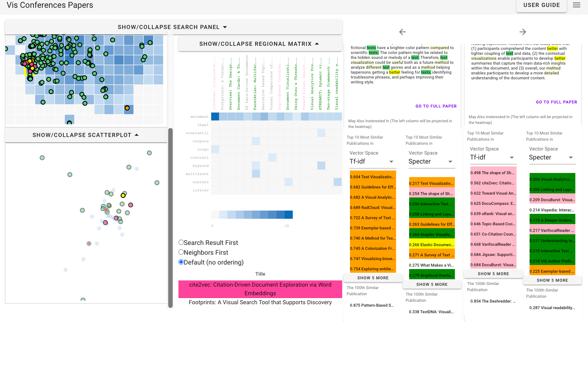Open 0.668 VarifocalReader entry in Tf-idf list
This screenshot has height=368, width=588.
(493, 245)
